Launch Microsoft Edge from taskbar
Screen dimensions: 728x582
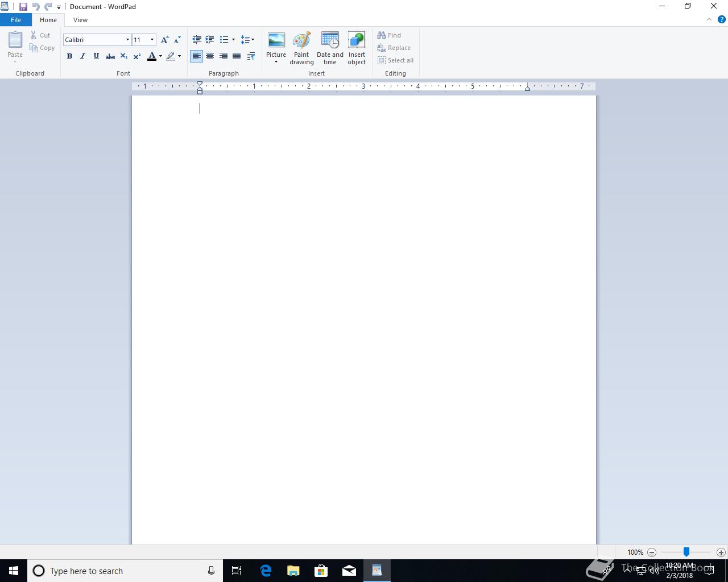click(x=266, y=571)
